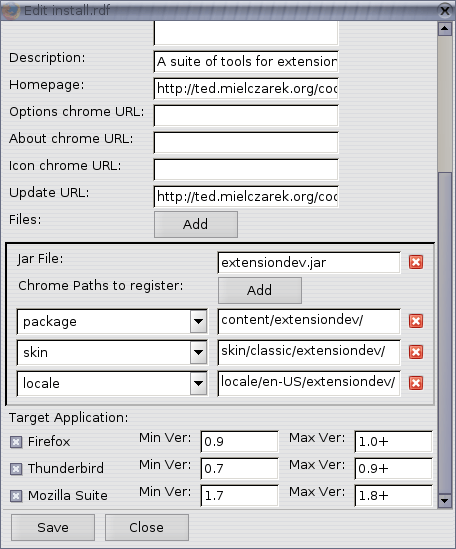Click the Icon chrome URL field
456x549 pixels.
click(x=246, y=169)
